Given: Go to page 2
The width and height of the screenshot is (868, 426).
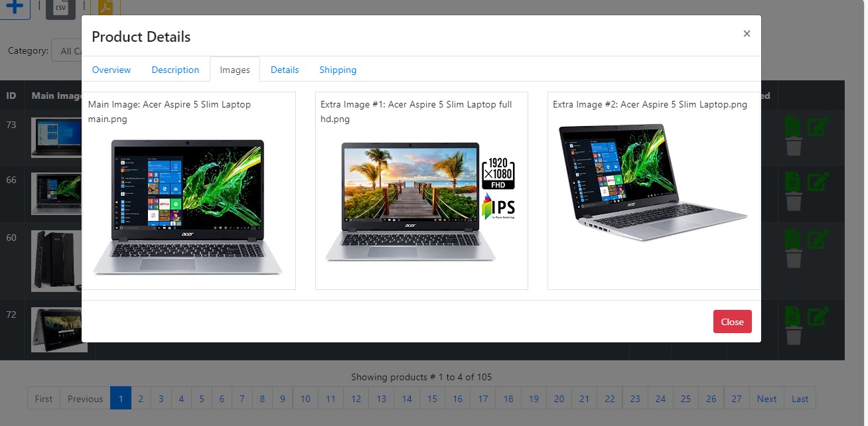Looking at the screenshot, I should [141, 399].
